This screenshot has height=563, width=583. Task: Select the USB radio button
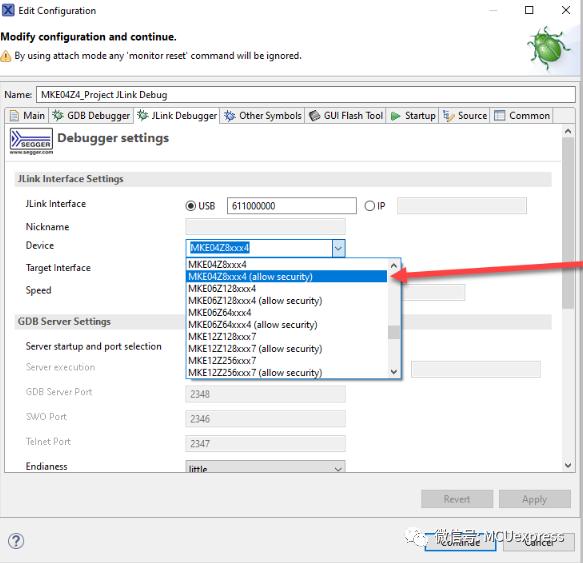click(191, 206)
